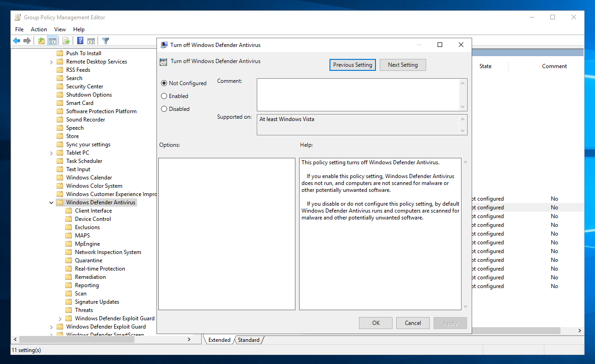595x364 pixels.
Task: Click the Export List toolbar icon
Action: coord(66,41)
